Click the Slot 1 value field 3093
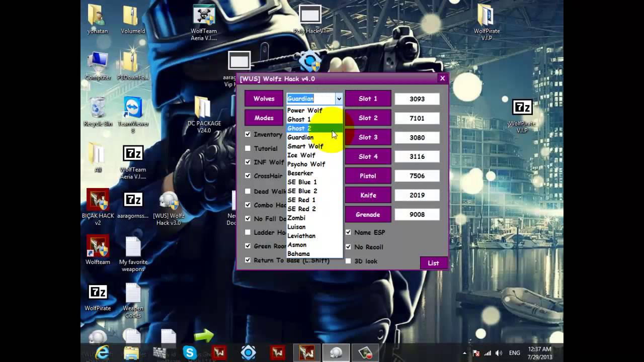The image size is (644, 362). (x=417, y=99)
